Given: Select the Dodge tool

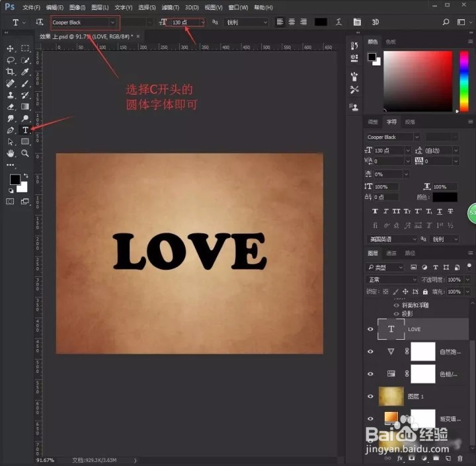Looking at the screenshot, I should point(25,118).
